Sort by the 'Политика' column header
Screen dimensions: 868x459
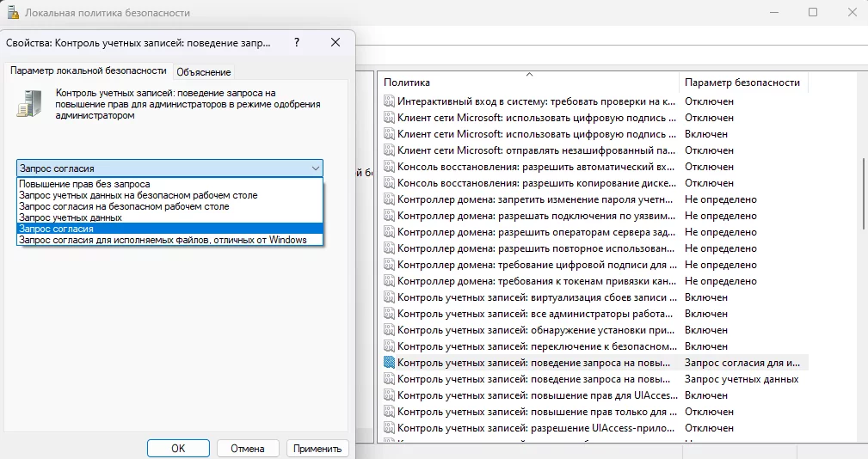coord(528,83)
